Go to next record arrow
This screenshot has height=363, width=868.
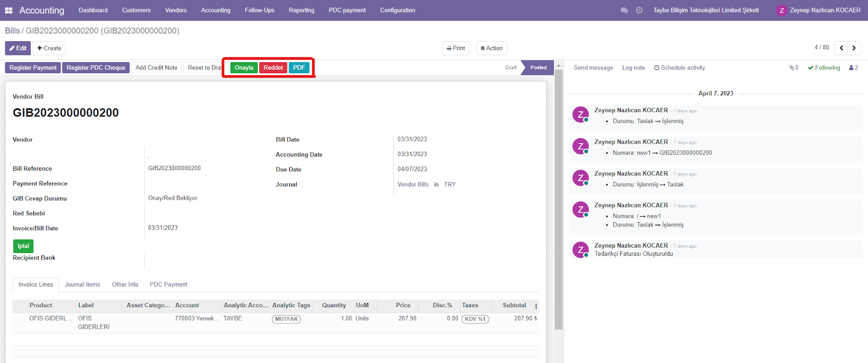pyautogui.click(x=854, y=48)
